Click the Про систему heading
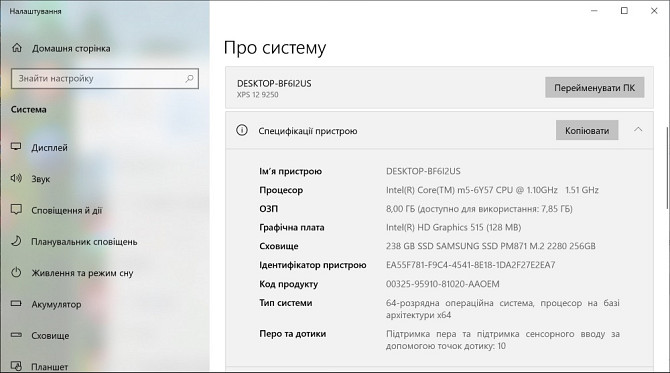Screen dimensions: 670x373 pyautogui.click(x=275, y=47)
